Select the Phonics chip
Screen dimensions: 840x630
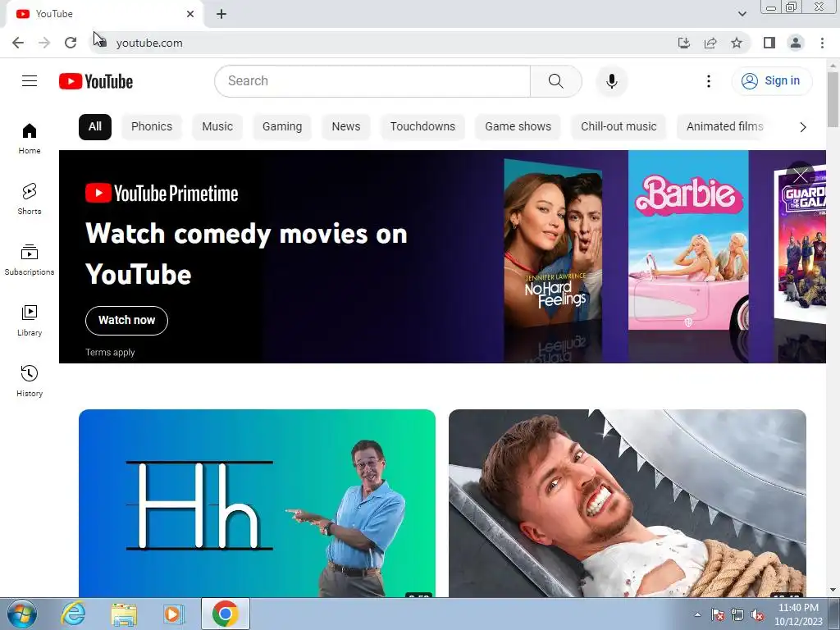point(152,127)
